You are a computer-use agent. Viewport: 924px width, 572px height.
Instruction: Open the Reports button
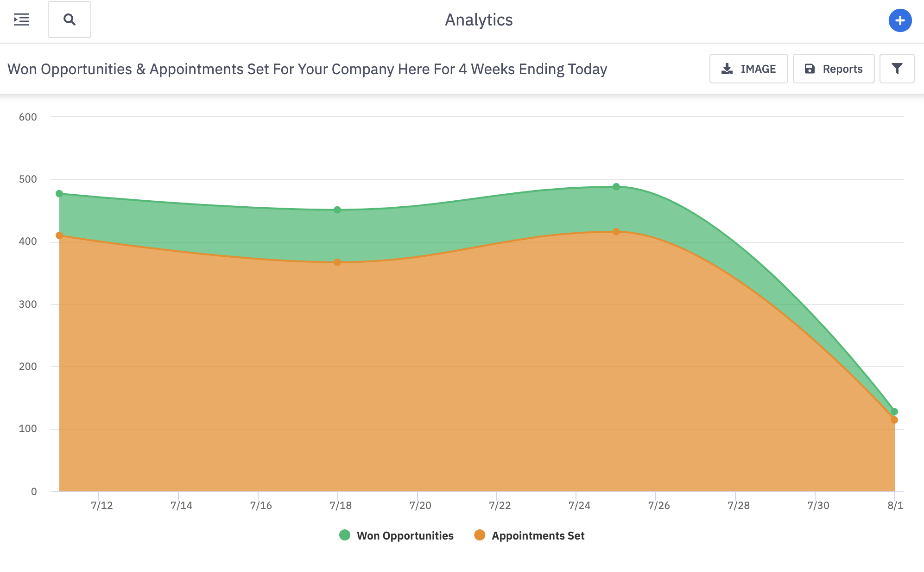click(833, 69)
